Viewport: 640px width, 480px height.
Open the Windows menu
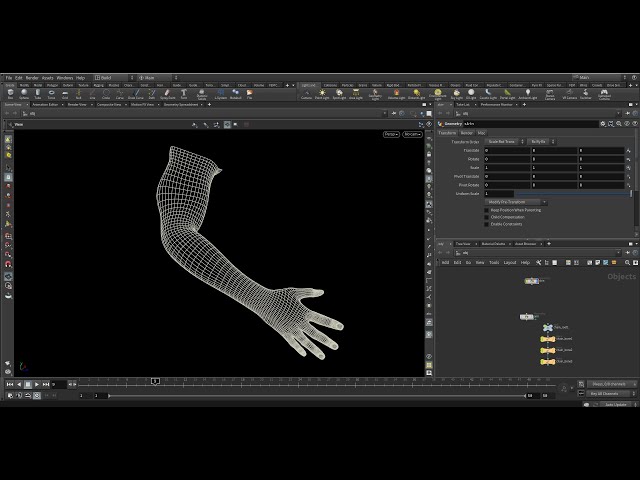(x=64, y=78)
